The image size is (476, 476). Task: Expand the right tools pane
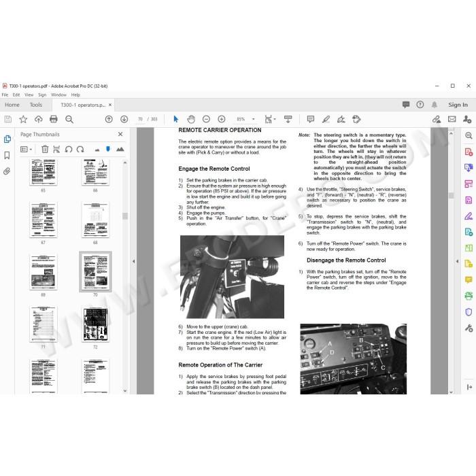tap(469, 387)
